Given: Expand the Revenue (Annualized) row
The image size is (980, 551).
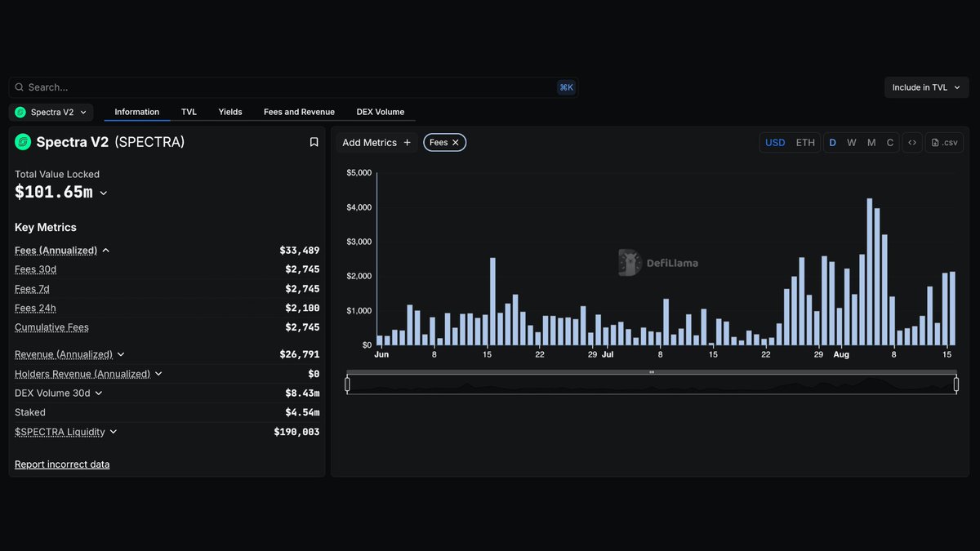Looking at the screenshot, I should click(121, 354).
